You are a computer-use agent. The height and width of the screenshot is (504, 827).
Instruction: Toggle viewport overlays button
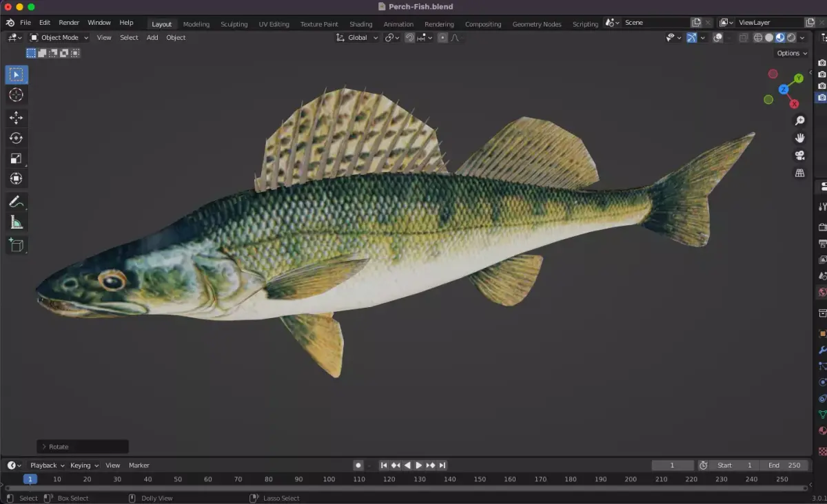pos(717,38)
